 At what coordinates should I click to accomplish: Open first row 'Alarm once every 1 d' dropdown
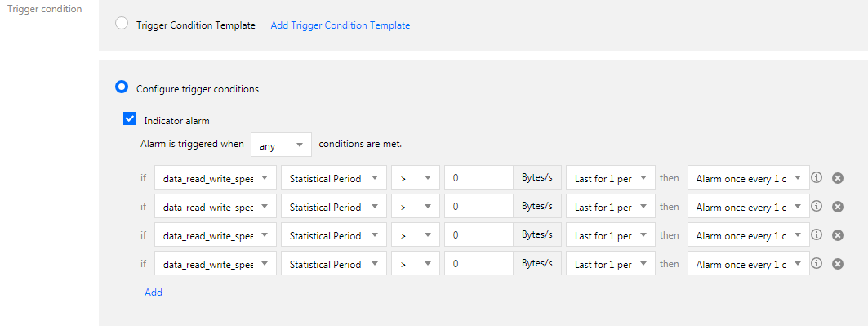click(x=749, y=178)
